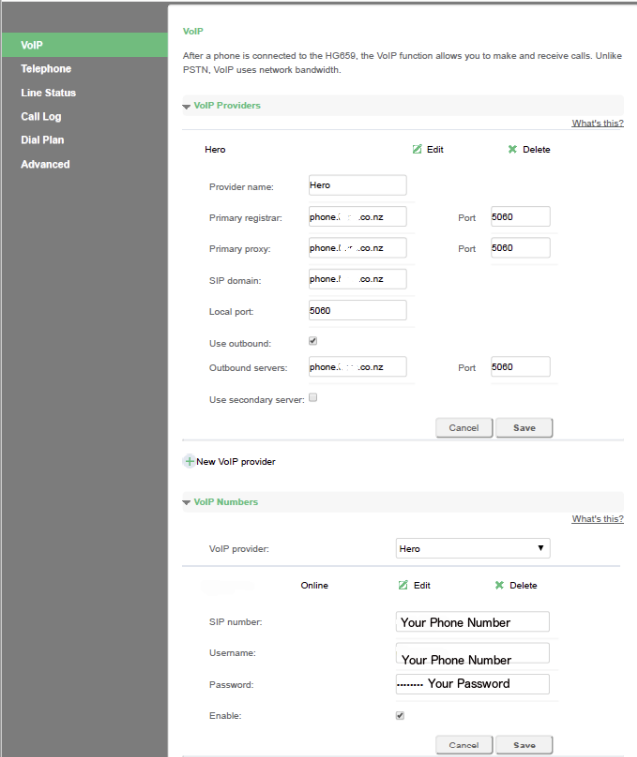Open What's this? link for VoIP Numbers
Screen dimensions: 637x757
point(597,519)
